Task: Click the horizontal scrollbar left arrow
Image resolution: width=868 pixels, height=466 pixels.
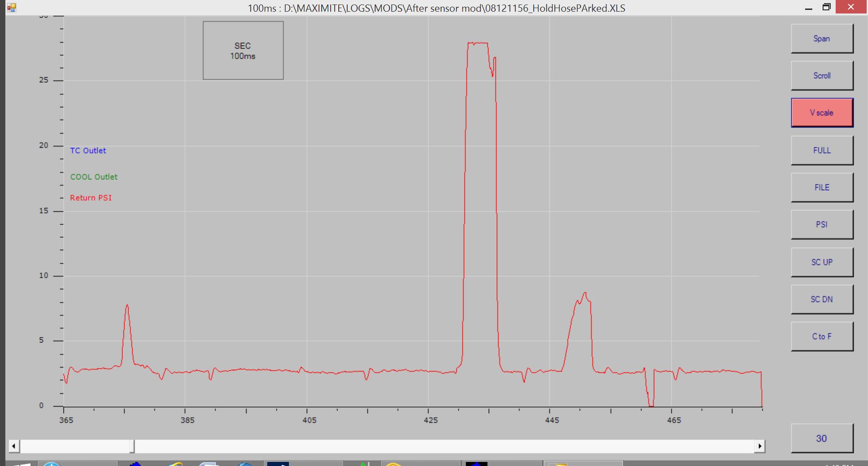Action: (14, 446)
